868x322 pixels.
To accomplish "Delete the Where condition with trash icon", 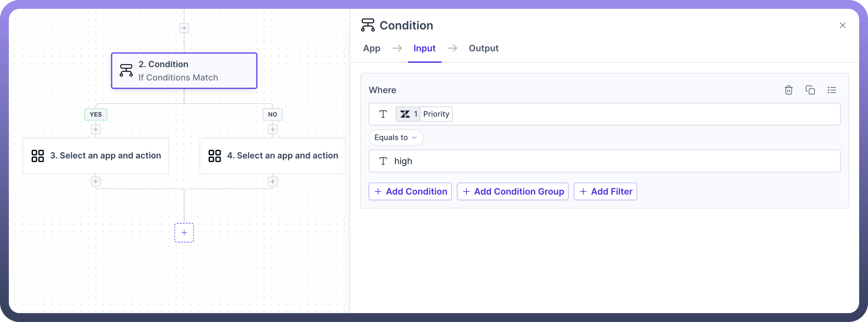I will coord(789,90).
